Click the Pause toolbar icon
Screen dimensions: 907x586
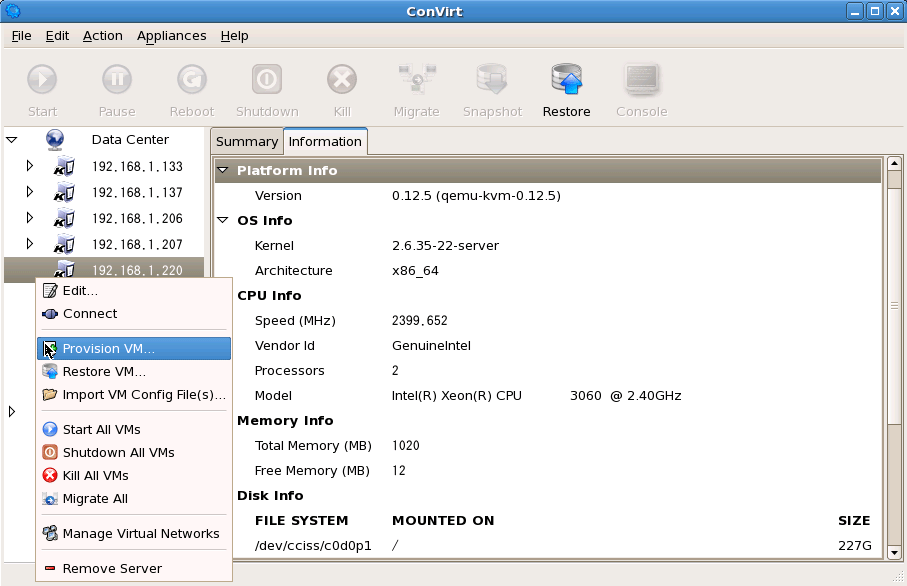pyautogui.click(x=117, y=79)
